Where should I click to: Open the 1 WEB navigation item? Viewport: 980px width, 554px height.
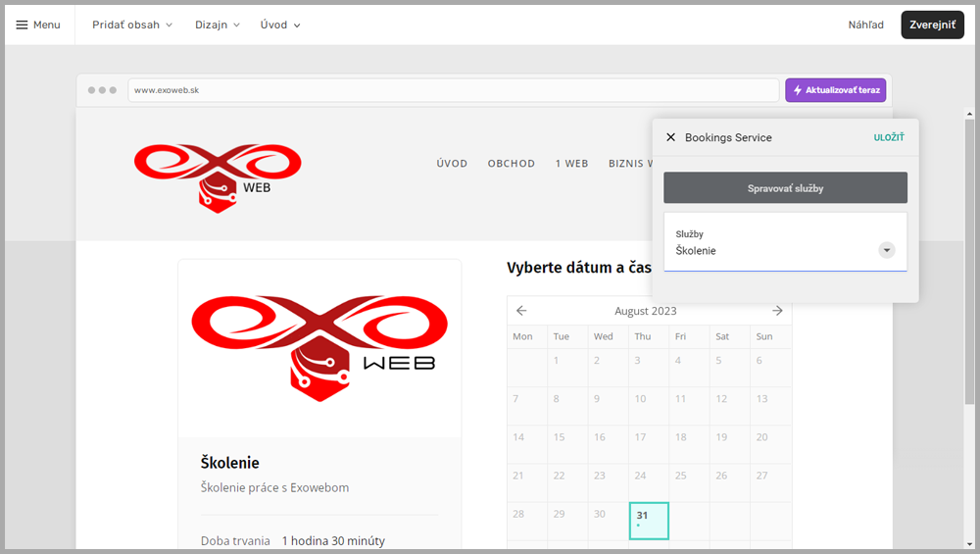point(571,164)
